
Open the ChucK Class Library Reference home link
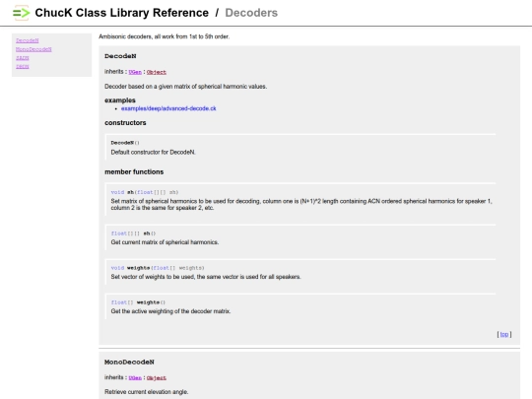(122, 13)
